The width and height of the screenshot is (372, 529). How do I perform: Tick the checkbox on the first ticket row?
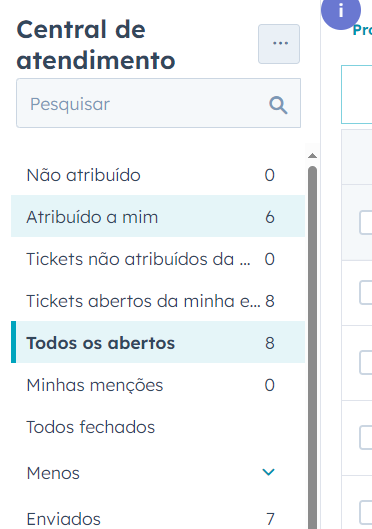pyautogui.click(x=366, y=222)
